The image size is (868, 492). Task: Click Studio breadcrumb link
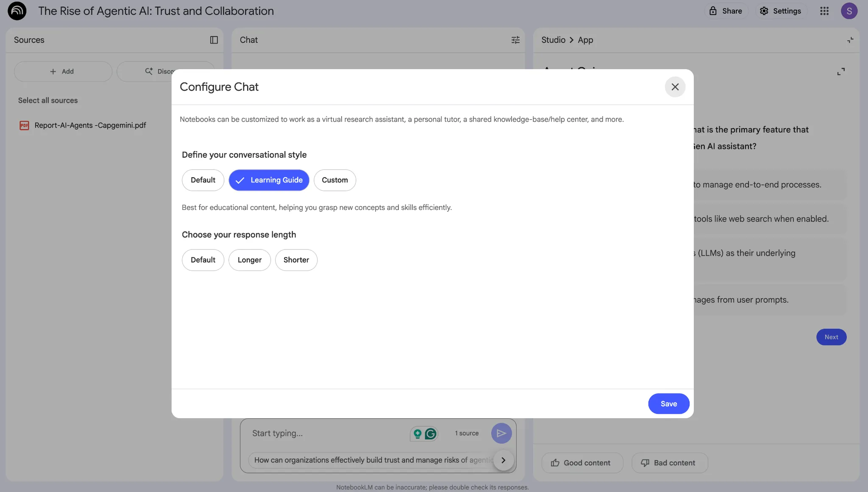click(x=553, y=40)
